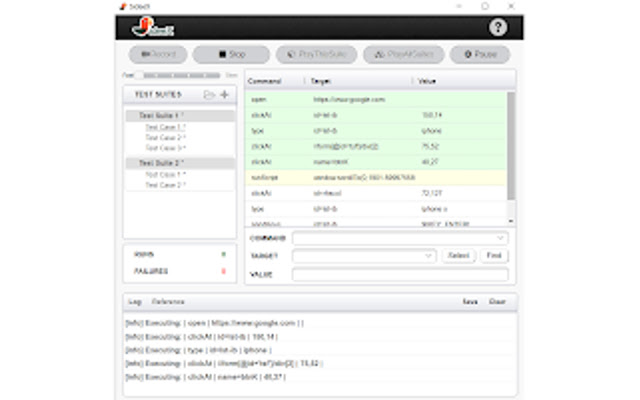The width and height of the screenshot is (640, 400).
Task: Adjust the playback speed slider
Action: 180,76
